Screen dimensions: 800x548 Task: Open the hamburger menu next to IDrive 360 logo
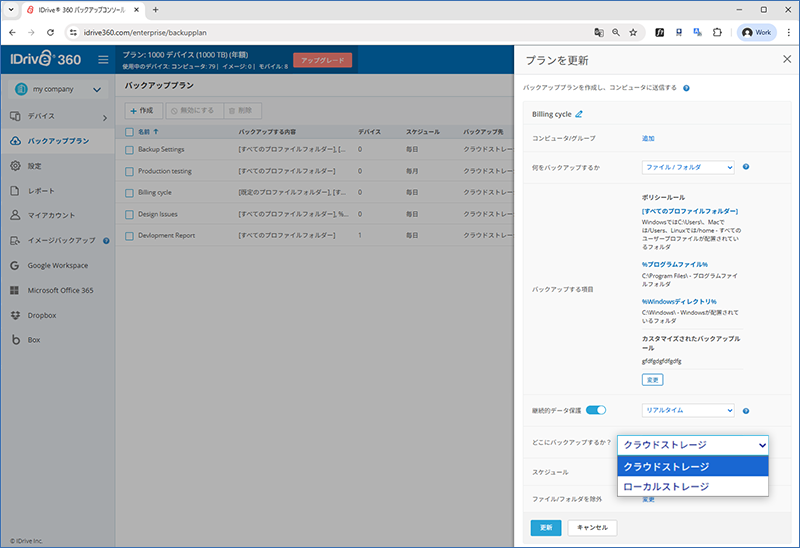tap(102, 60)
